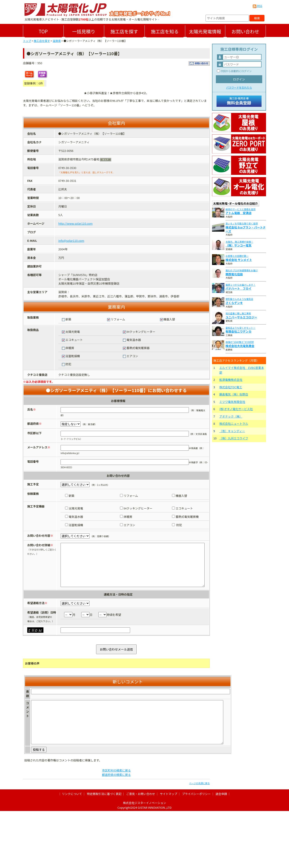Open the 都道府県 dropdown
Viewport: 289px width, 868px height.
pyautogui.click(x=70, y=424)
